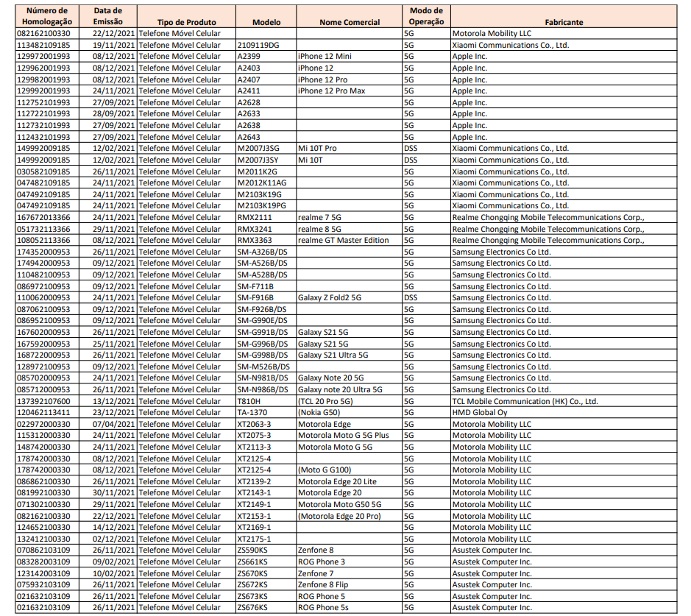Screen dimensions: 691x616
Task: Click the '(Moto G G100)' cell
Action: click(350, 470)
